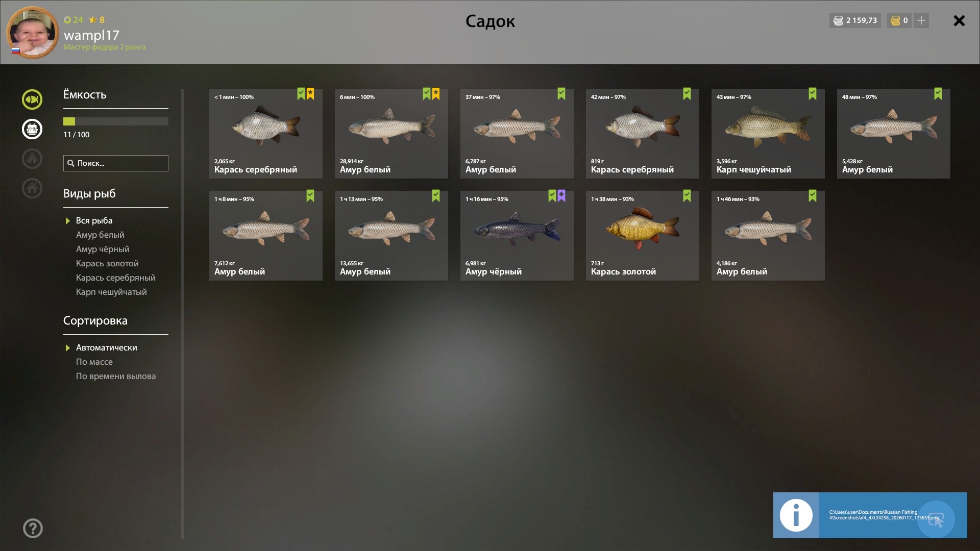Open the help question mark icon
The width and height of the screenshot is (980, 551).
click(33, 528)
